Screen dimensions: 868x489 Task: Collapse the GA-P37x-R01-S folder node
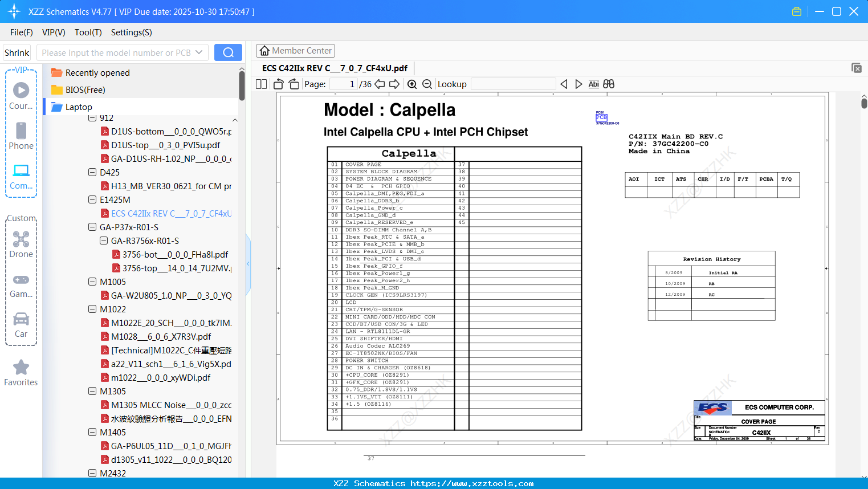pos(92,227)
